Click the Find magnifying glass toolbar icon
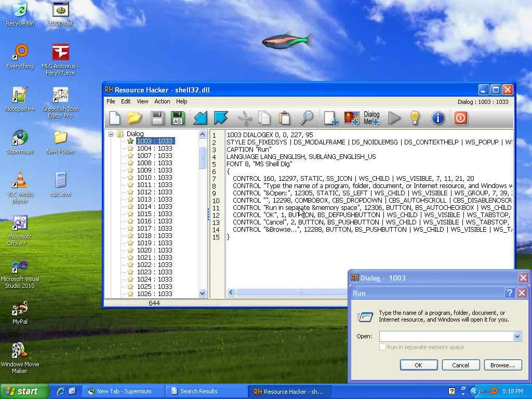 pyautogui.click(x=307, y=118)
